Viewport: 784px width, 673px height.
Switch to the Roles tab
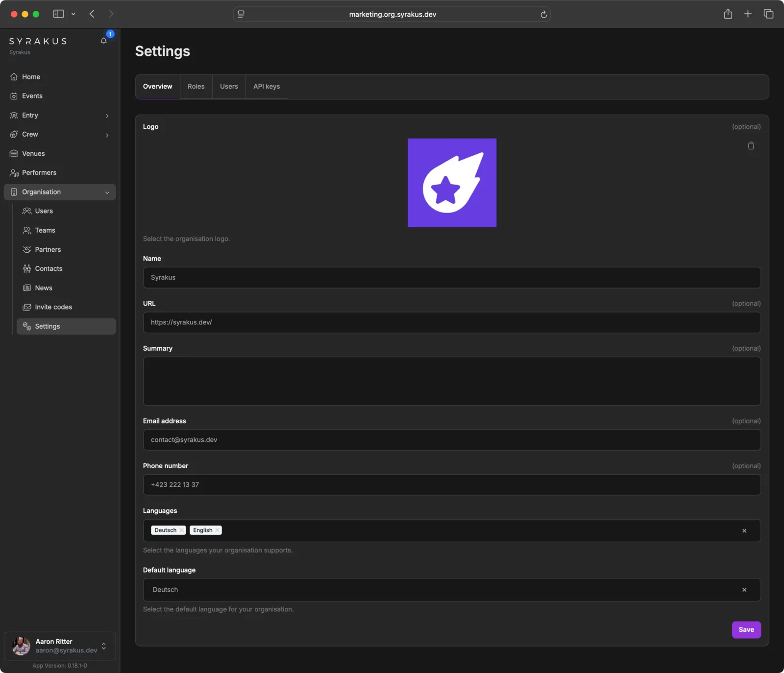tap(196, 86)
